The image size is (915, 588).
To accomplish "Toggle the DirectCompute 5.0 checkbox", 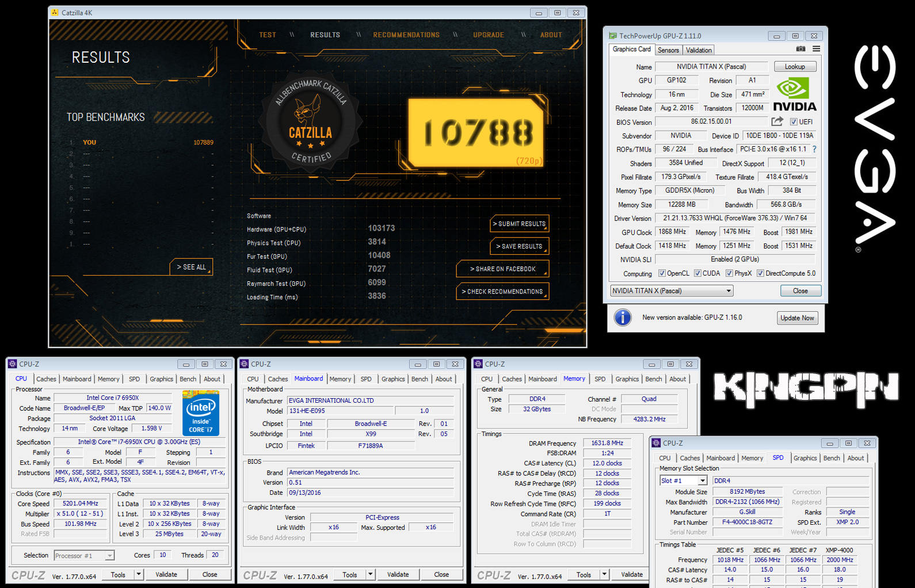I will click(x=760, y=273).
